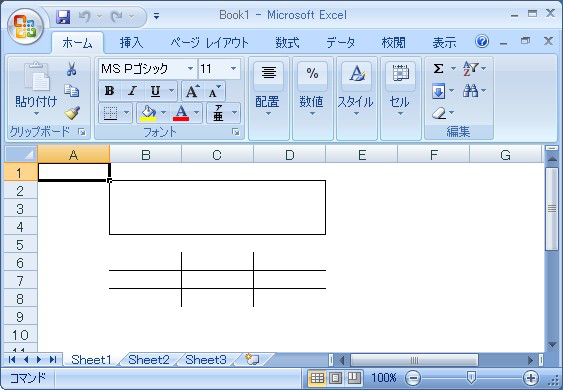
Task: Click Find and Select binoculars
Action: pos(470,91)
